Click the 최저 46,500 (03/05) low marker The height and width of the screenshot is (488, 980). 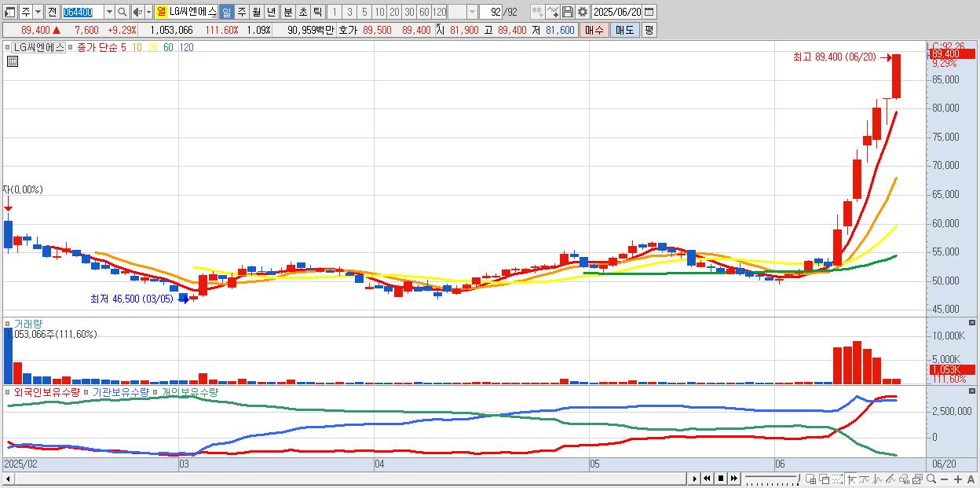132,299
